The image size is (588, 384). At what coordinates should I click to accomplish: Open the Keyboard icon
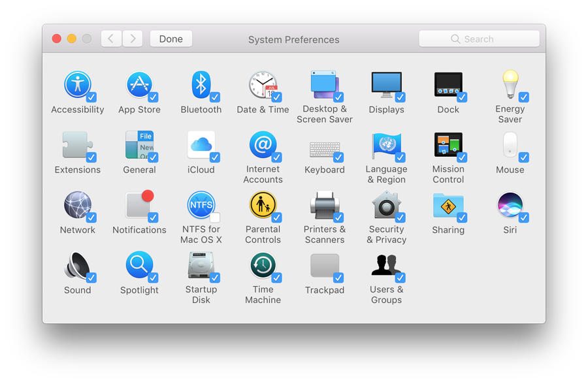[325, 149]
